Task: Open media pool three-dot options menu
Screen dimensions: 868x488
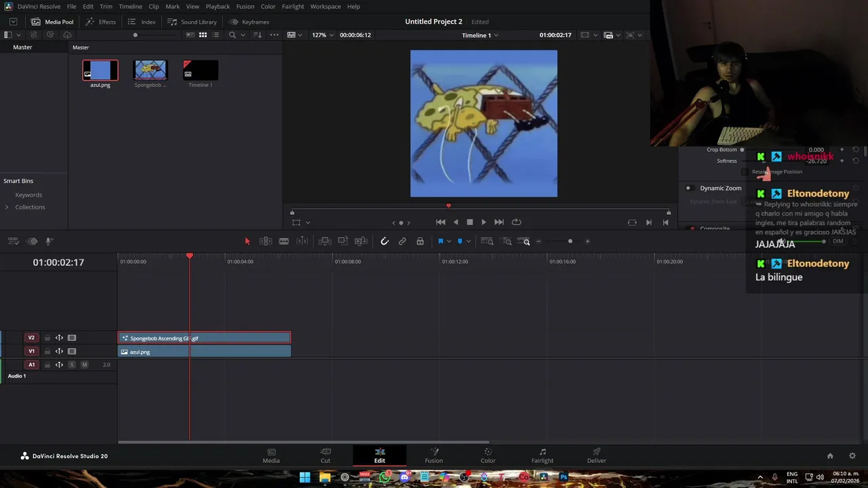Action: 274,35
